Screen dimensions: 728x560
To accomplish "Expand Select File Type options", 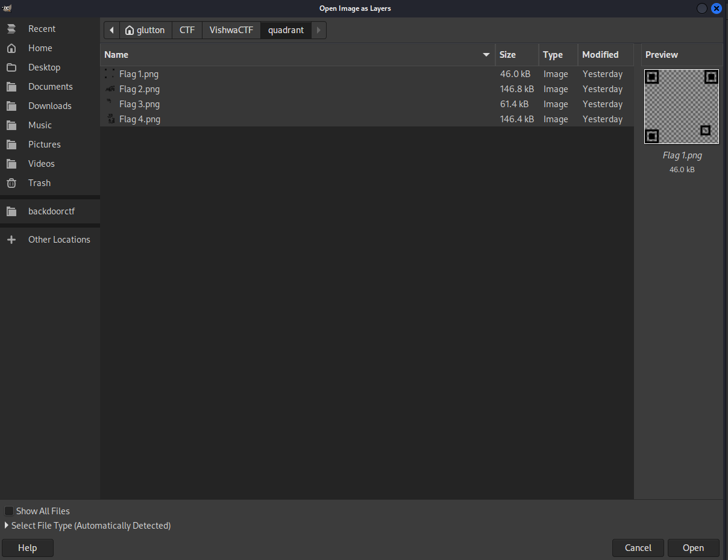I will click(x=7, y=526).
